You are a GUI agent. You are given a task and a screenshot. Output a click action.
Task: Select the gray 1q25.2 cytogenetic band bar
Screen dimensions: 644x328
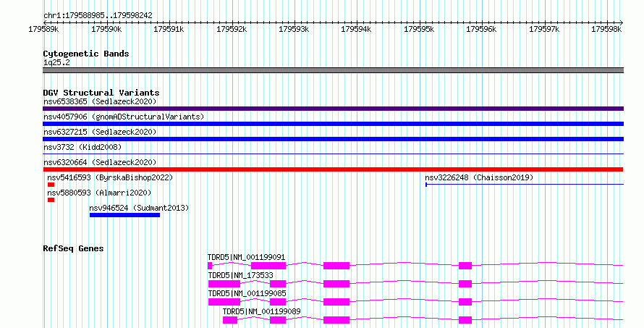pyautogui.click(x=333, y=70)
